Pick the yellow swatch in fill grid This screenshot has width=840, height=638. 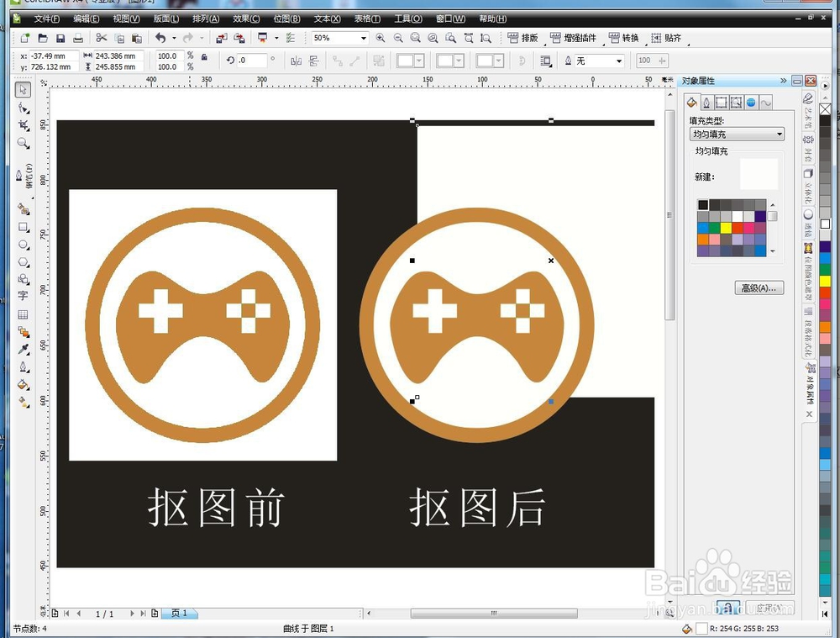tap(726, 228)
